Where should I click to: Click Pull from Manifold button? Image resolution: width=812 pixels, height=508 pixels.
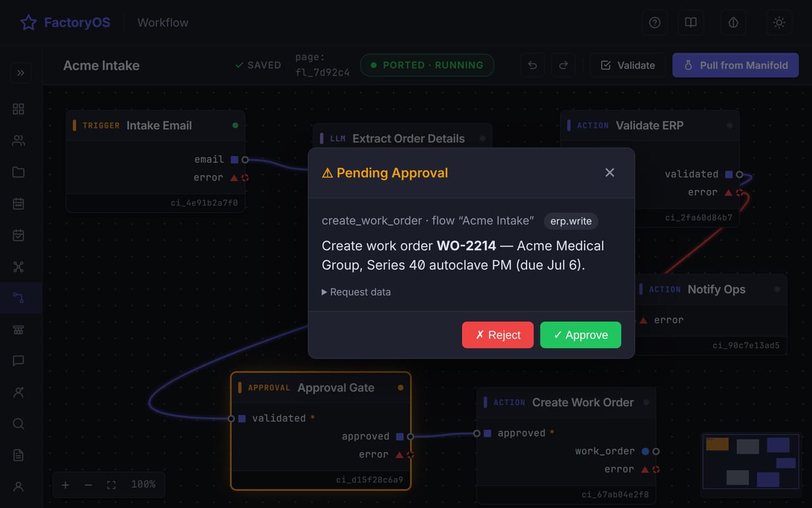(x=735, y=65)
